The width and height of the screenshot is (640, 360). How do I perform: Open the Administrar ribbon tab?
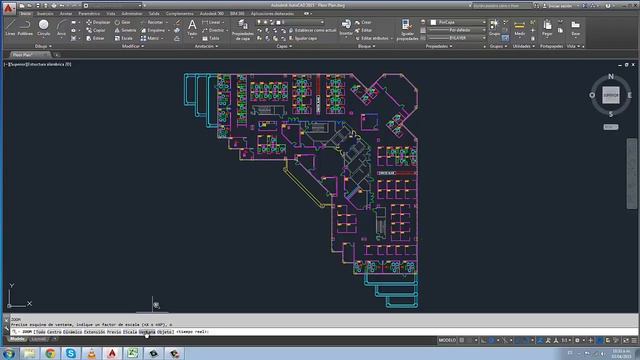(132, 13)
